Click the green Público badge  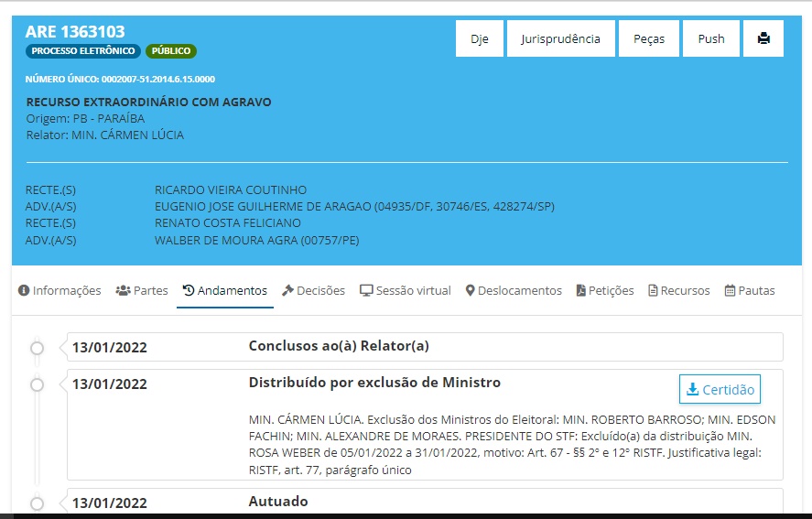click(171, 51)
